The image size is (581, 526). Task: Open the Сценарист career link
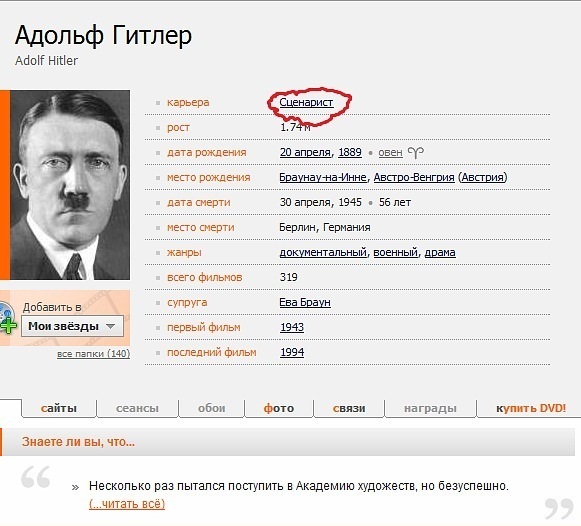click(x=306, y=102)
